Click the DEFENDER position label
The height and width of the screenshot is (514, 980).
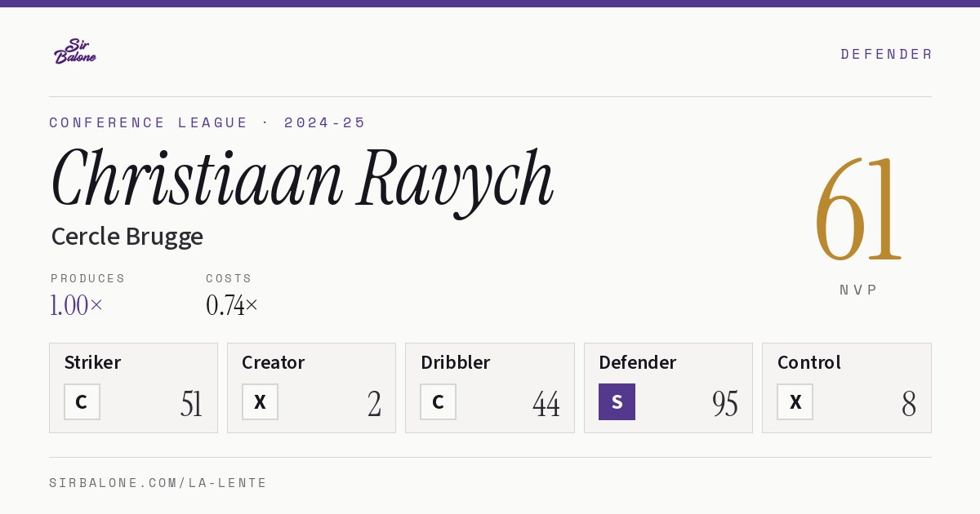(886, 54)
